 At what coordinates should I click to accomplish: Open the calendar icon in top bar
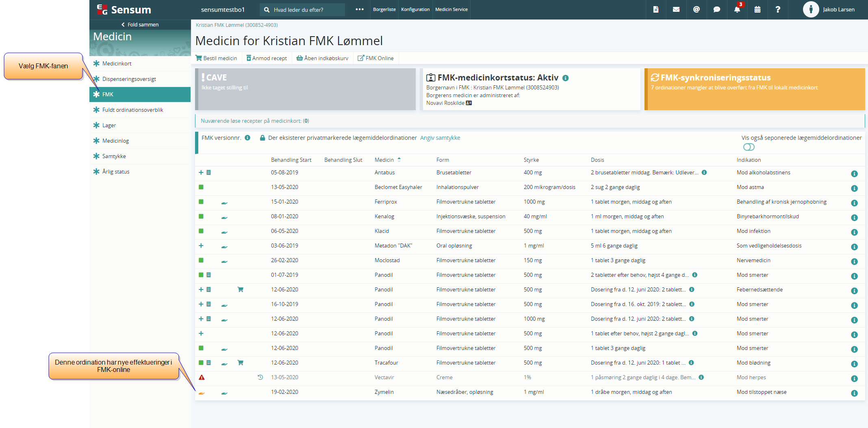pos(757,9)
